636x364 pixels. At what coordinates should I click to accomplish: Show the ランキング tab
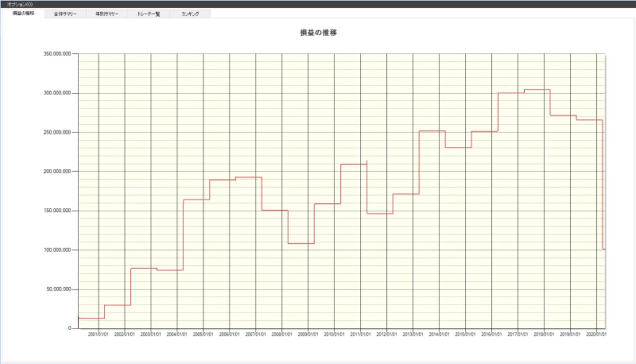point(190,14)
